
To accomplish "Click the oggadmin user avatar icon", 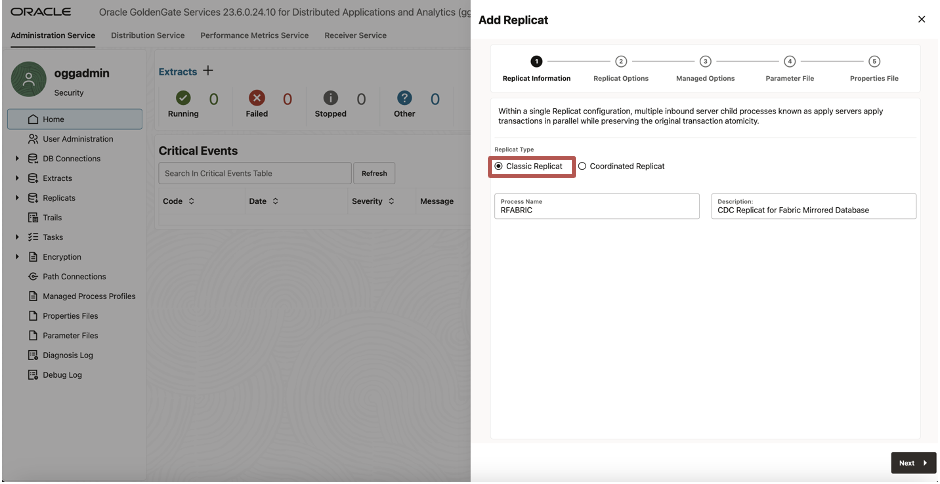I will [x=28, y=79].
